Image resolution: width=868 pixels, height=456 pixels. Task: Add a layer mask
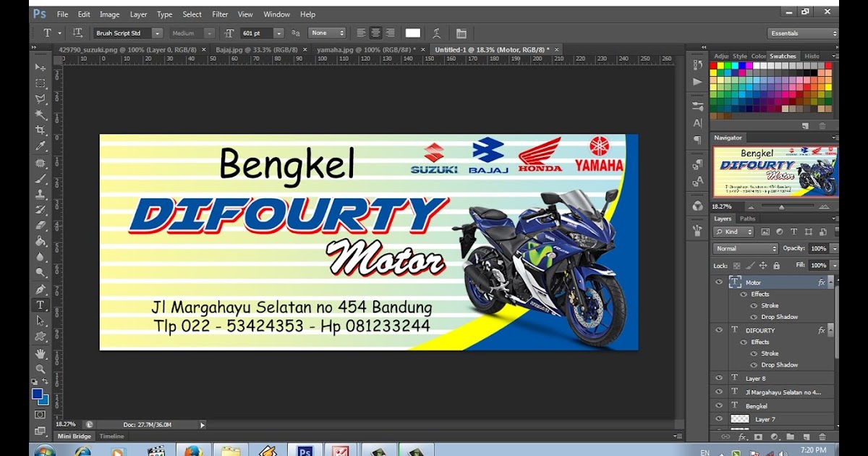758,437
